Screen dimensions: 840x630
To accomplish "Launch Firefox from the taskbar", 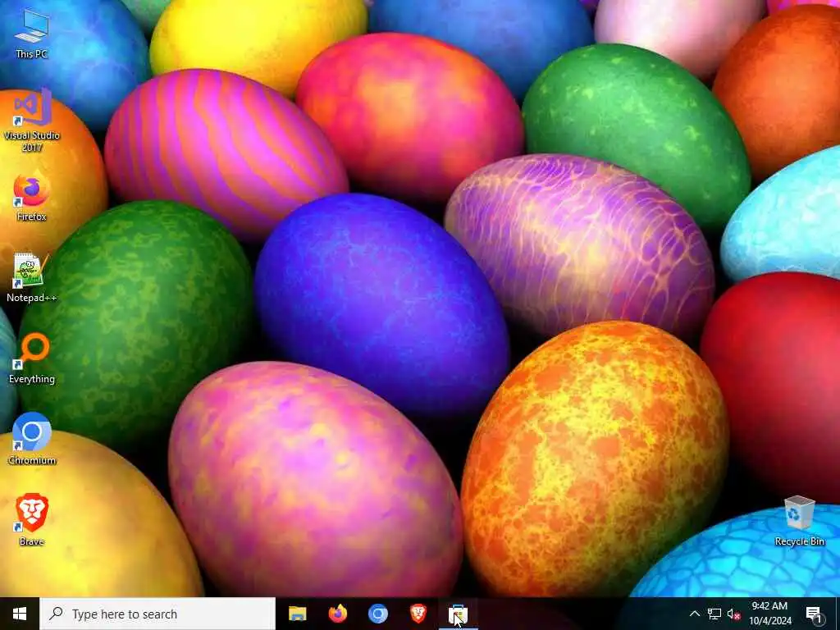I will tap(337, 614).
